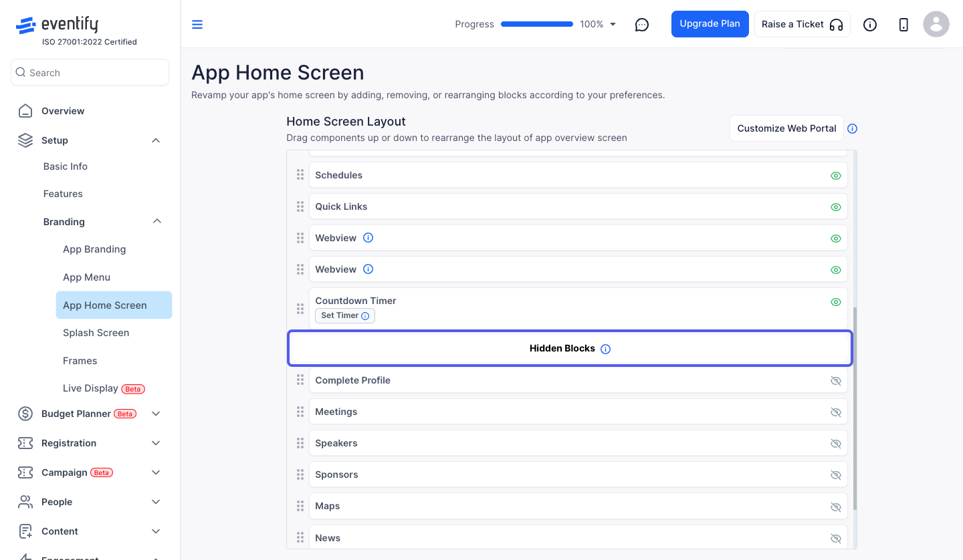
Task: Grab the drag handle for Speakers
Action: 300,443
